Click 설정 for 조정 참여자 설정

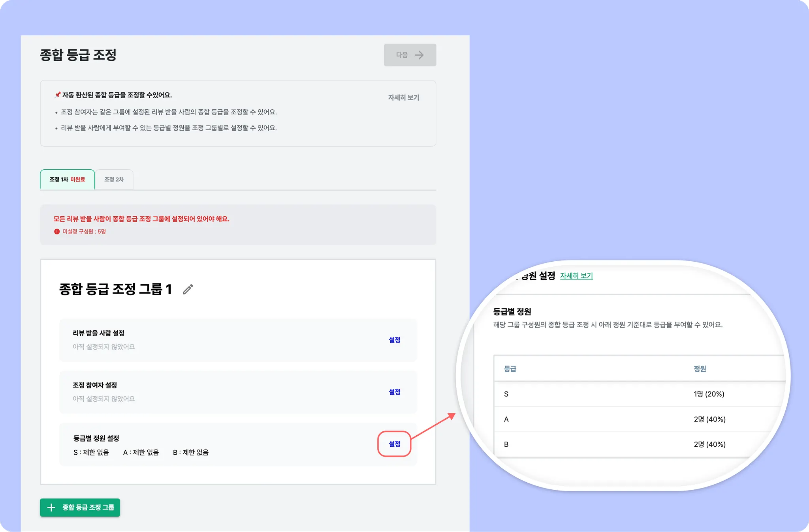pos(394,392)
